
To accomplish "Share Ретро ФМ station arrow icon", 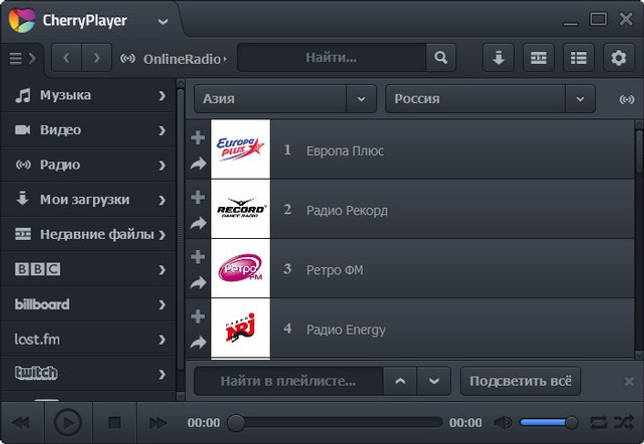I will click(198, 283).
